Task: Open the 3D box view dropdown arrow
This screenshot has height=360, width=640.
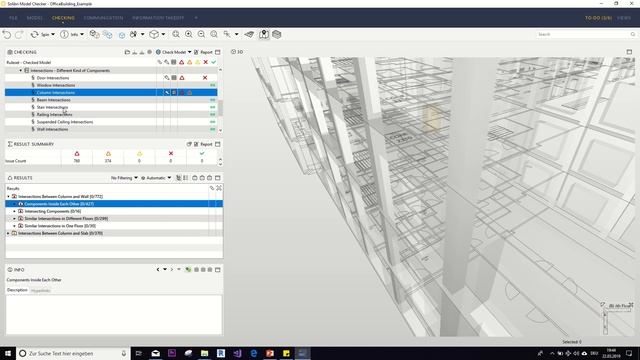Action: pos(163,35)
